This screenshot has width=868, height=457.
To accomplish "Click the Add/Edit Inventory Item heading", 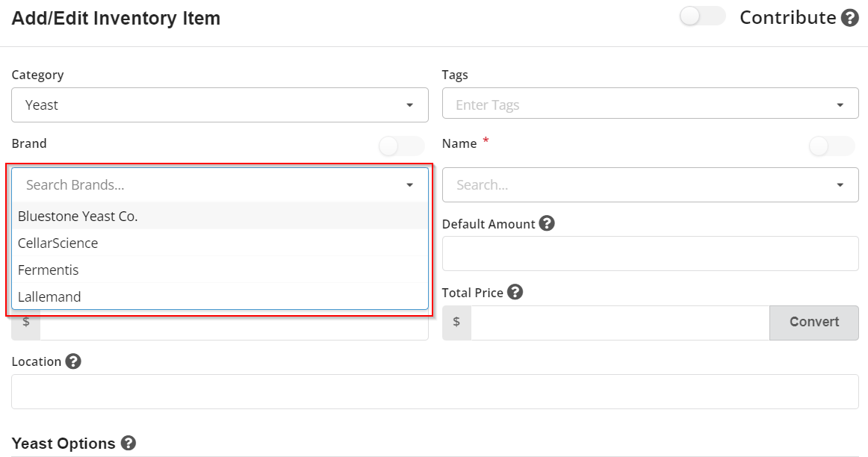I will pos(117,18).
